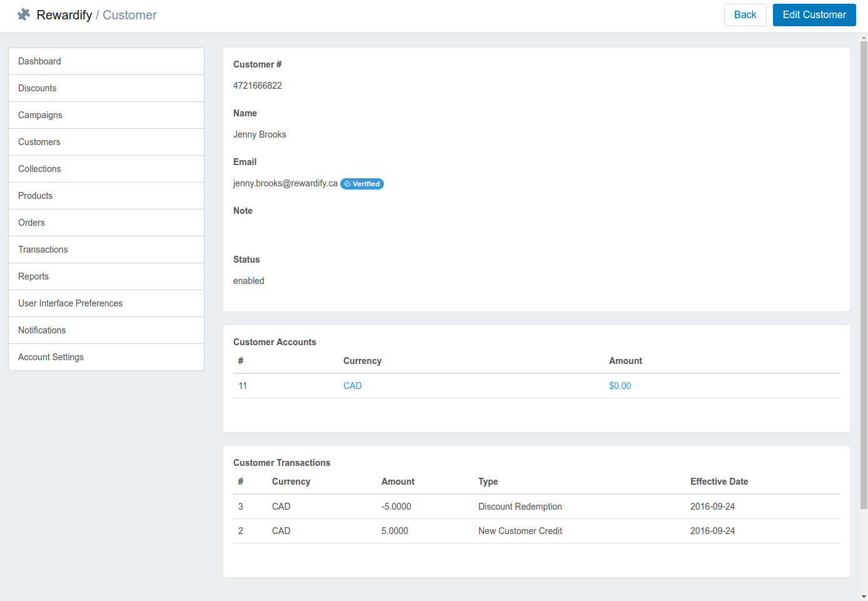Viewport: 868px width, 601px height.
Task: Click the checkmark icon in Verified badge
Action: pyautogui.click(x=348, y=184)
